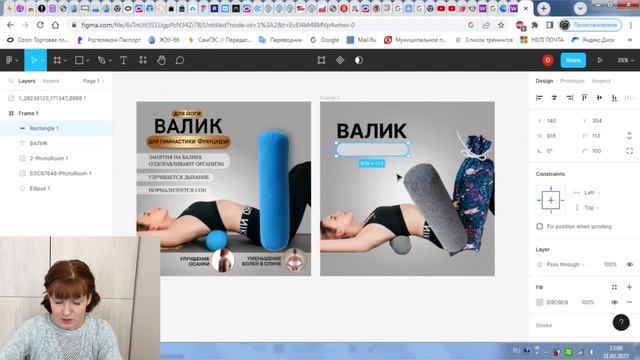Select the Ellipse 1 layer
The image size is (640, 360).
click(x=56, y=189)
